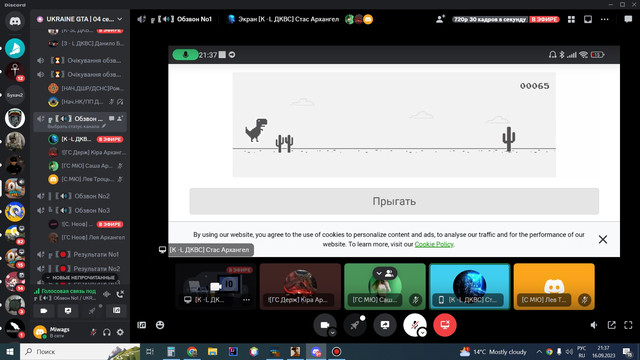The height and width of the screenshot is (360, 640).
Task: Unmute microphone in user panel
Action: 93,332
